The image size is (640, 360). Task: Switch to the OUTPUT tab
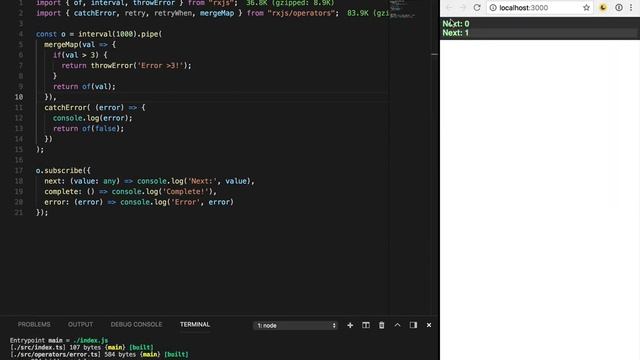[80, 324]
